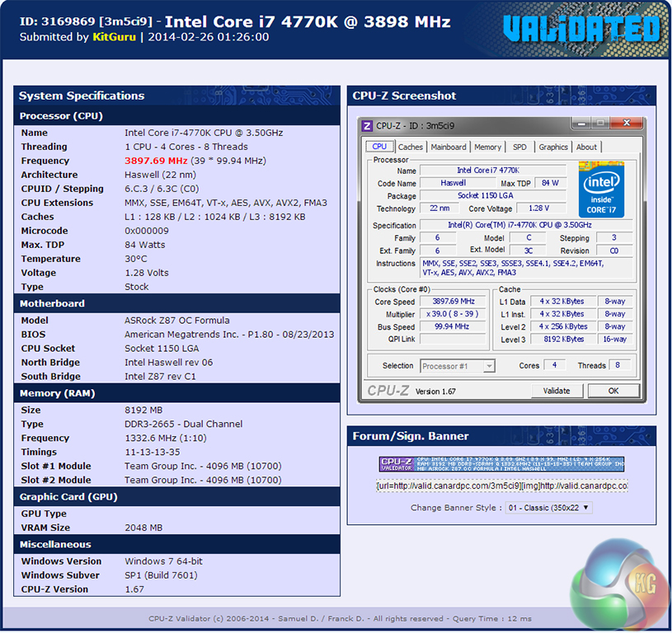The height and width of the screenshot is (633, 672).
Task: Click Slot #2 Module Team Group value
Action: (203, 480)
